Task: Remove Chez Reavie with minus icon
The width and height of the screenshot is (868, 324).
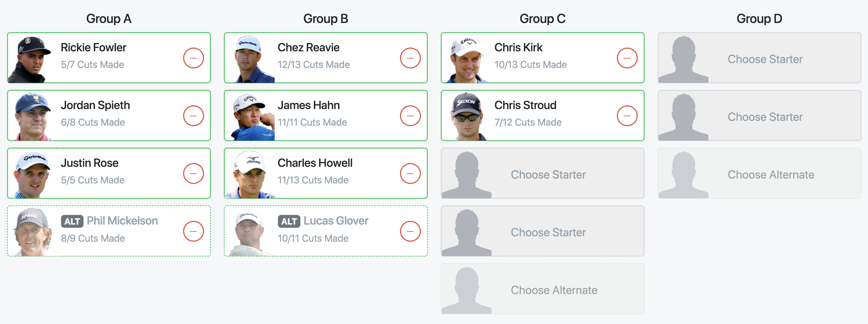Action: pos(410,58)
